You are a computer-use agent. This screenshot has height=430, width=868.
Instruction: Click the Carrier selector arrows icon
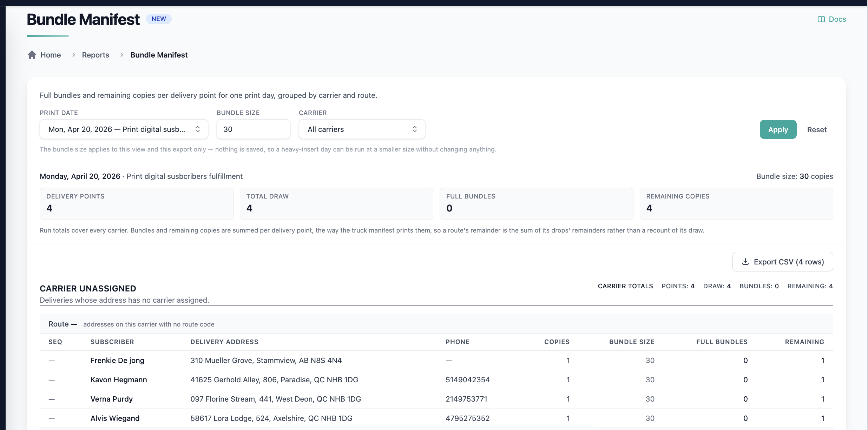tap(415, 129)
